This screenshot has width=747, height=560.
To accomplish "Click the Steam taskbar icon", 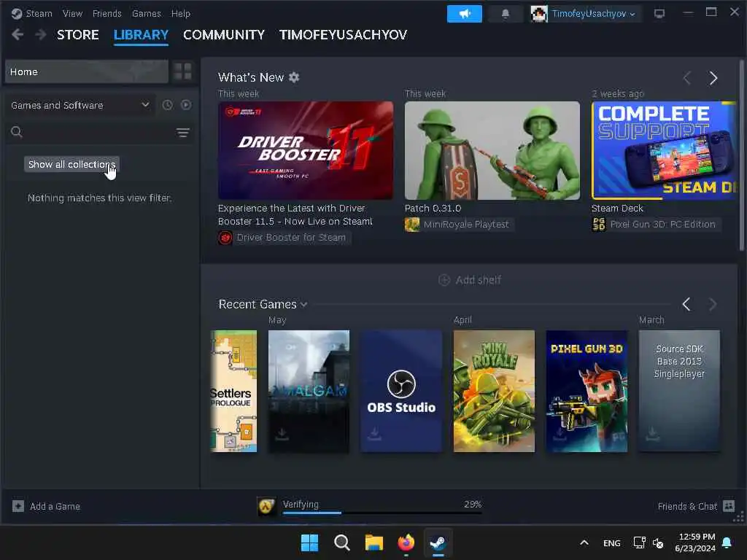I will coord(438,542).
